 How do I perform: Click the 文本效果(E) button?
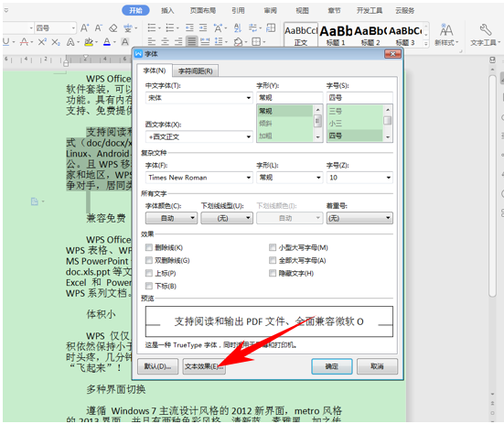coord(204,366)
